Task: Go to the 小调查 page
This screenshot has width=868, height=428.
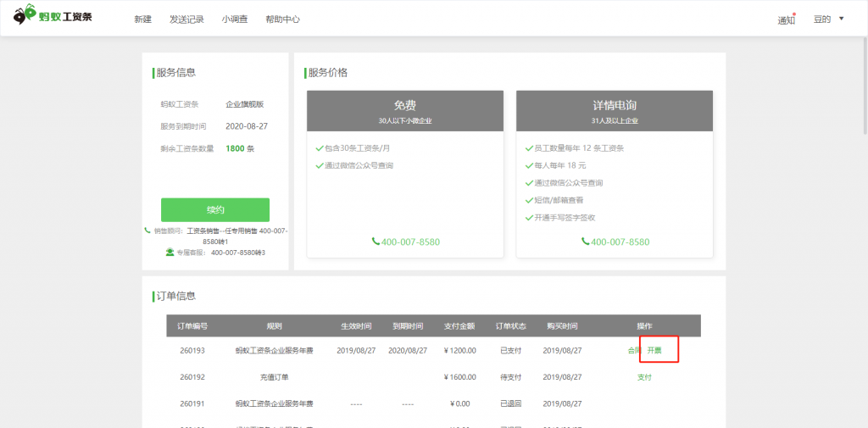Action: tap(235, 19)
